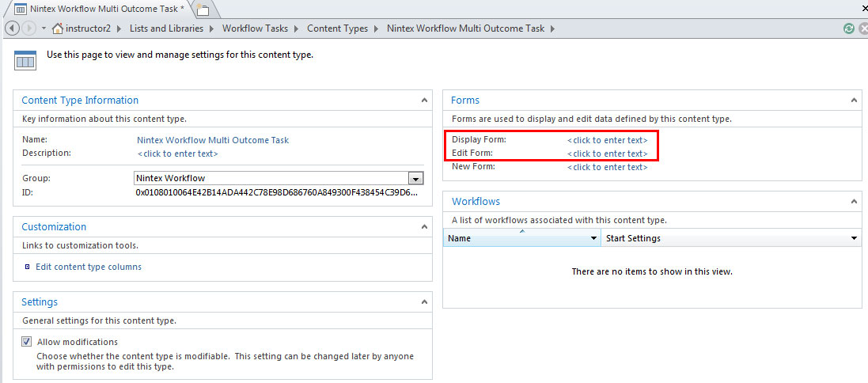Open the Start Settings column dropdown

(854, 238)
